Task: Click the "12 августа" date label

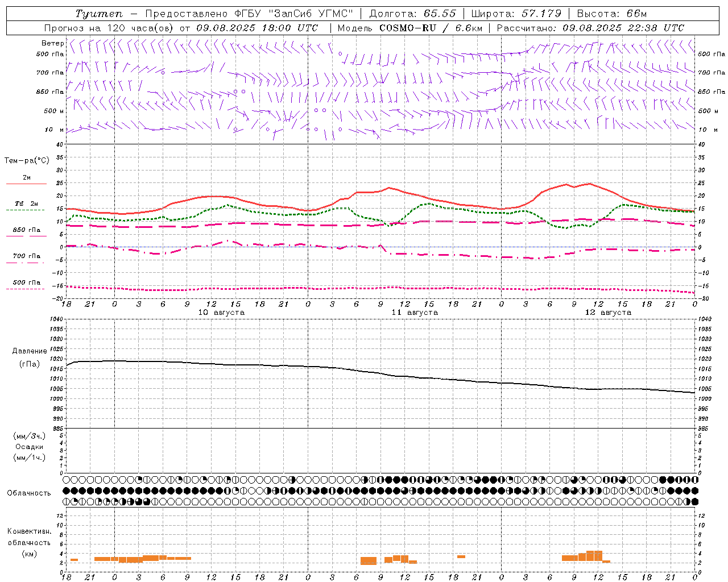Action: pos(608,313)
